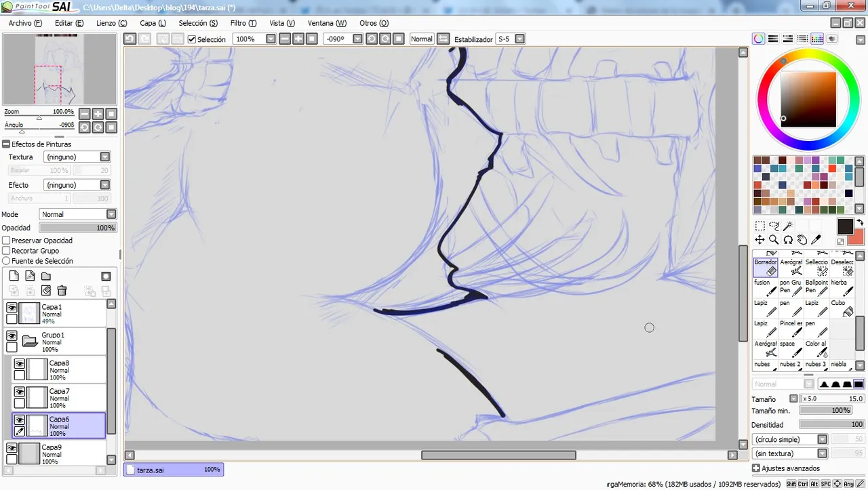Screen dimensions: 868x490
Task: Hide the Capa8 layer
Action: 20,364
